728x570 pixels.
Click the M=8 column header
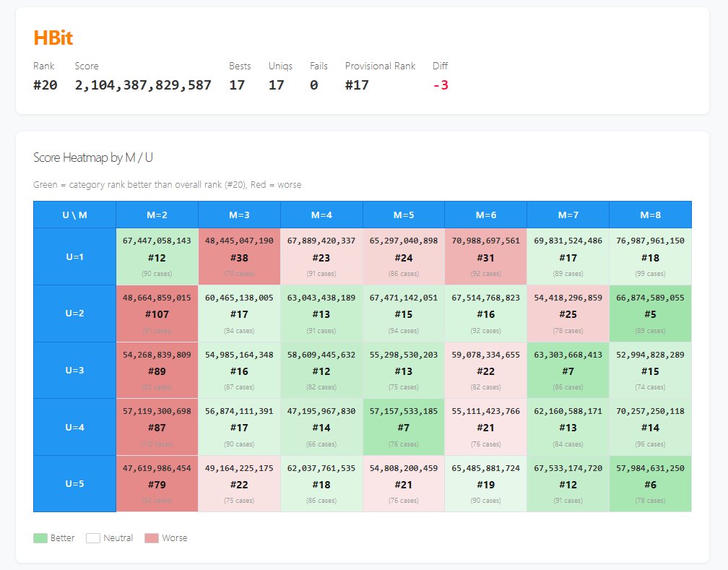pos(650,215)
